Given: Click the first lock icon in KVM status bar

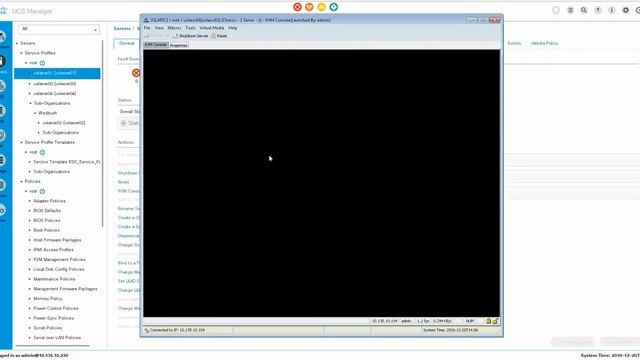Looking at the screenshot, I should (488, 321).
